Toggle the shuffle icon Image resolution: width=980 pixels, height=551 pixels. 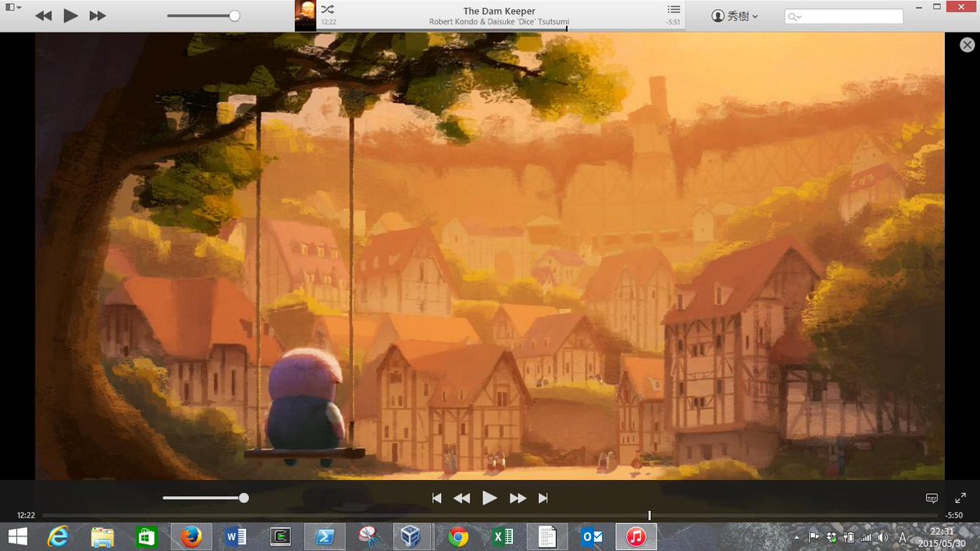click(x=327, y=9)
